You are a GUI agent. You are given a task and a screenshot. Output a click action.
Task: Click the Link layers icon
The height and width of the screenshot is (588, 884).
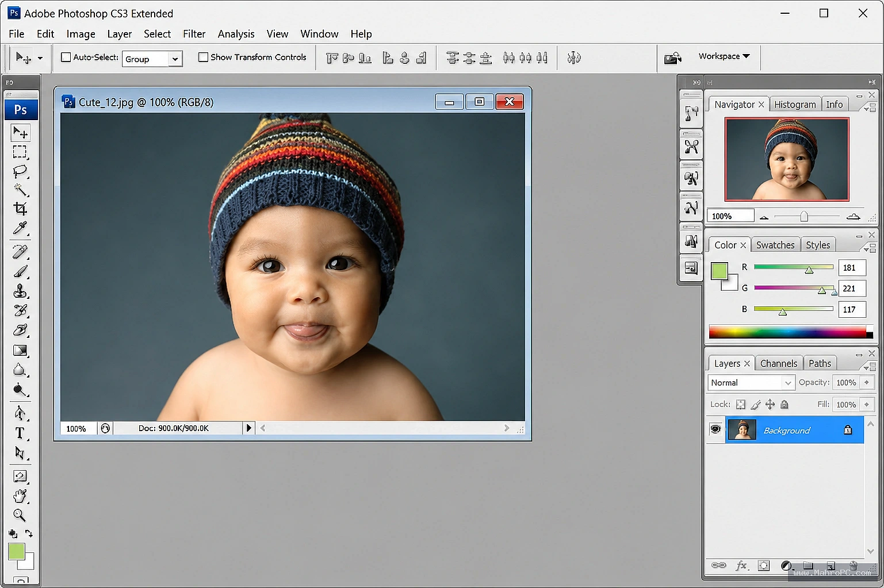click(x=719, y=566)
